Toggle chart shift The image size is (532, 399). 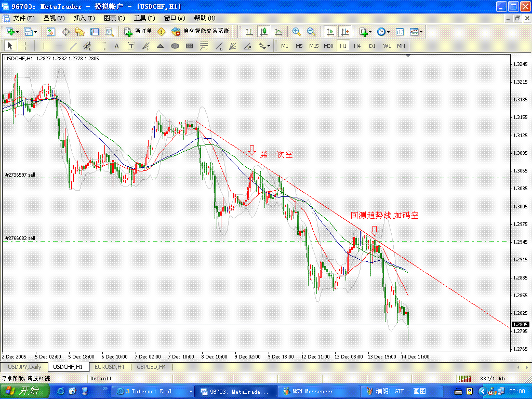coord(345,32)
